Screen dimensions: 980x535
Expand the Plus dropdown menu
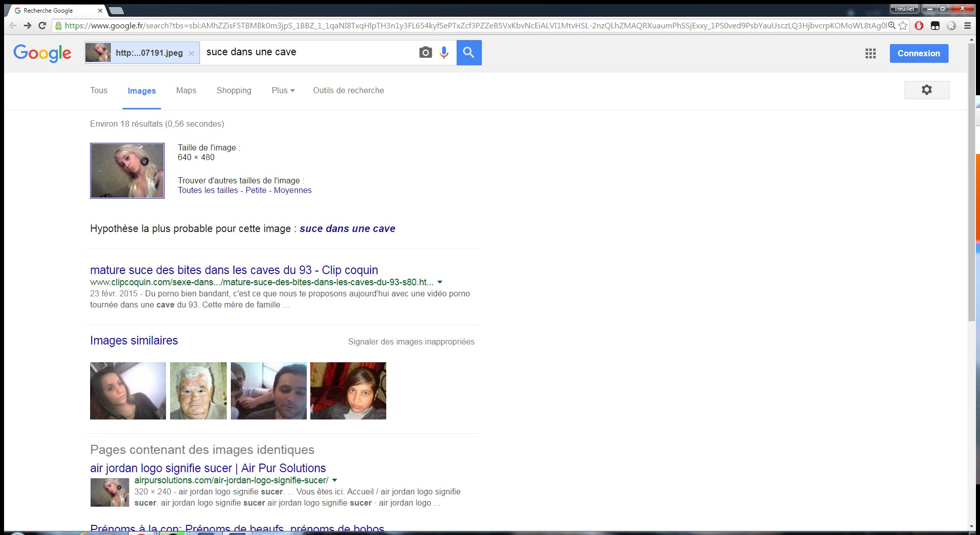[283, 91]
